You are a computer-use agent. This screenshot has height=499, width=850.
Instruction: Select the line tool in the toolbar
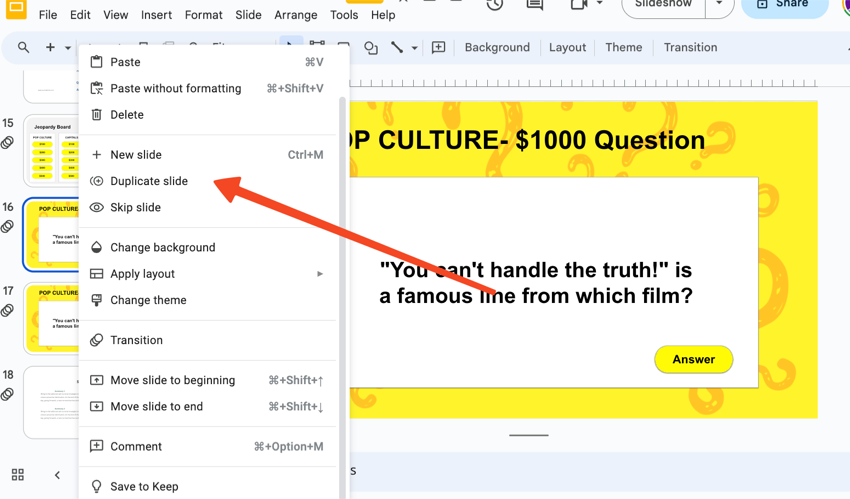point(397,48)
